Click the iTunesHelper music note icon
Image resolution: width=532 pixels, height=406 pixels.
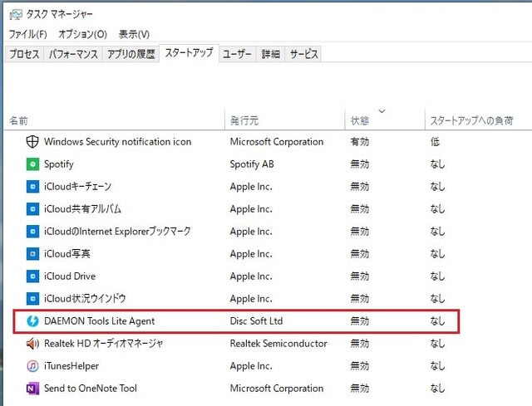coord(32,366)
